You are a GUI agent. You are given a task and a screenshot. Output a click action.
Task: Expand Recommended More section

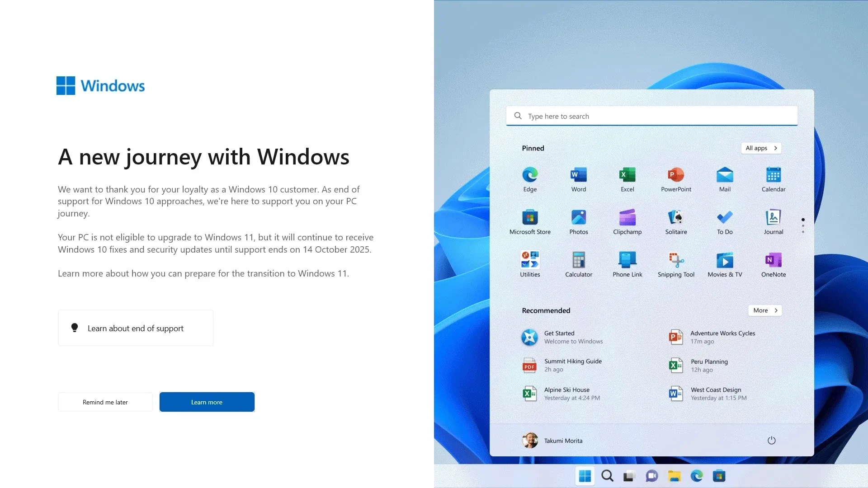[765, 310]
